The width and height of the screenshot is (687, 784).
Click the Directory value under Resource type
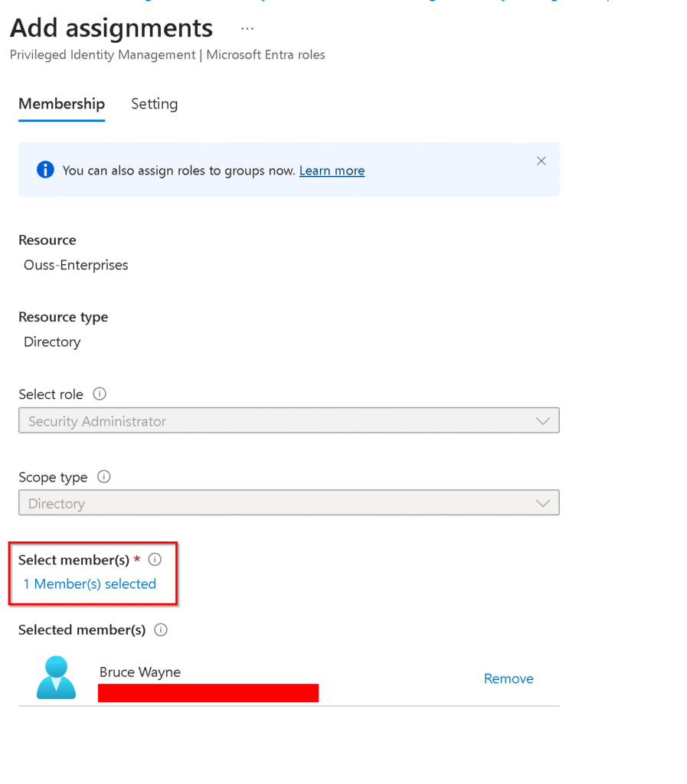click(52, 342)
